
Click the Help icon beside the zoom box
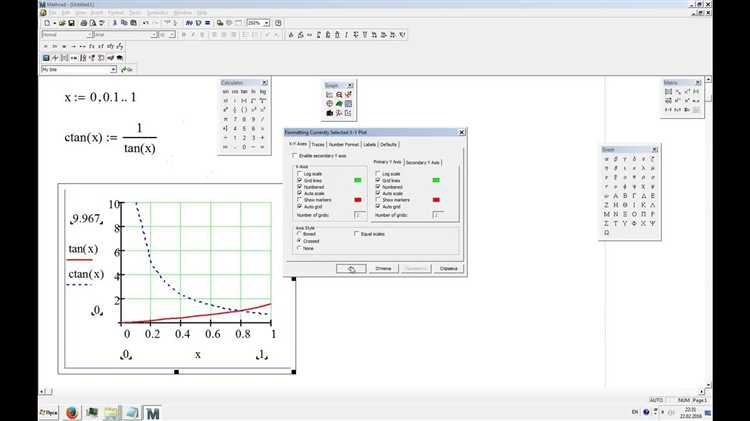pyautogui.click(x=278, y=23)
